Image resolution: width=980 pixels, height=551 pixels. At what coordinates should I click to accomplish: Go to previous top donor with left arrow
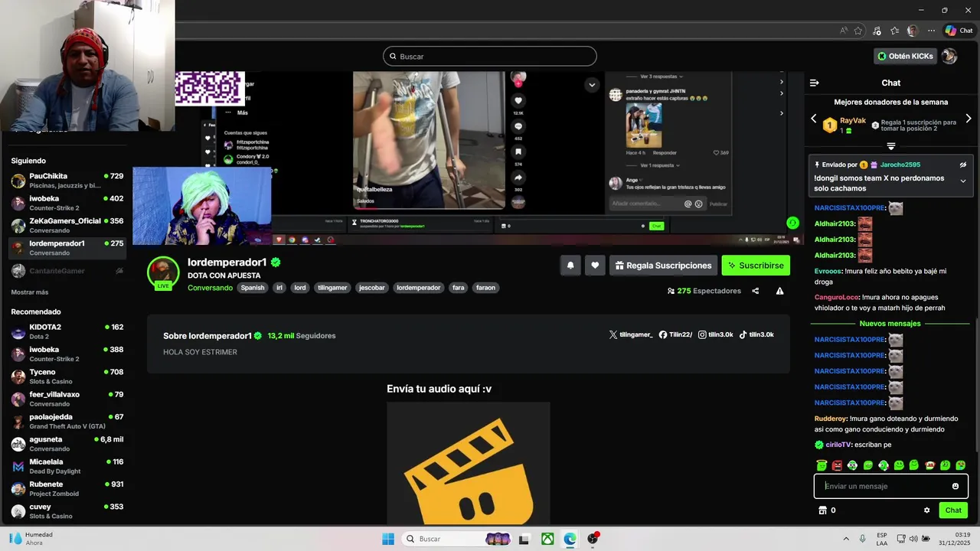click(x=814, y=119)
